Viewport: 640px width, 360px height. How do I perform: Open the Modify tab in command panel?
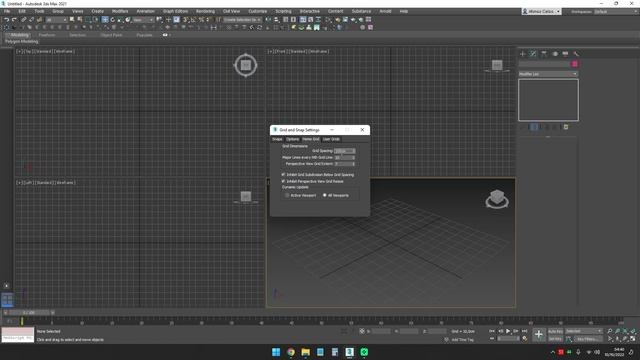tap(533, 54)
